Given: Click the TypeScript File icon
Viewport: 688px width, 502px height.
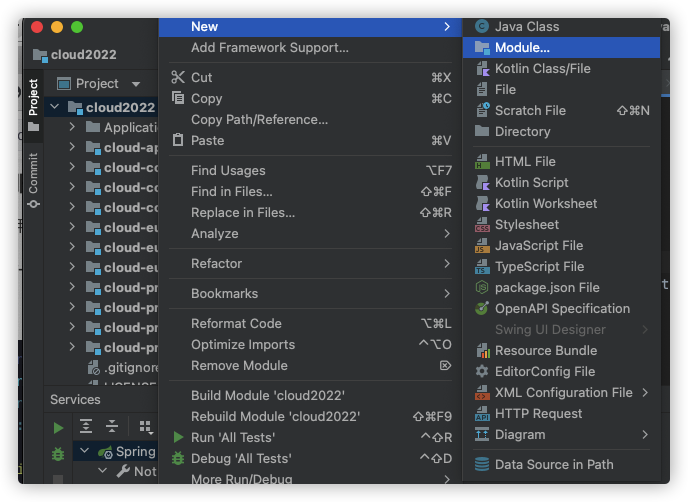Looking at the screenshot, I should coord(482,267).
